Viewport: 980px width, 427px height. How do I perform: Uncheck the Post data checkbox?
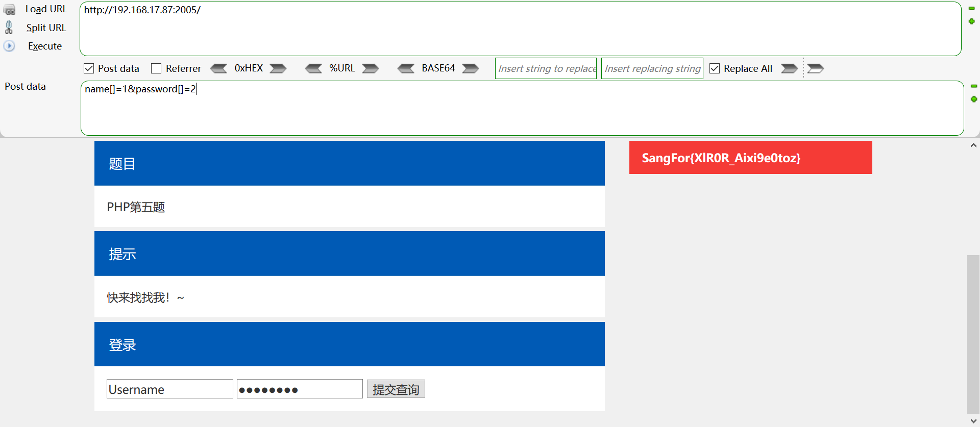point(89,68)
